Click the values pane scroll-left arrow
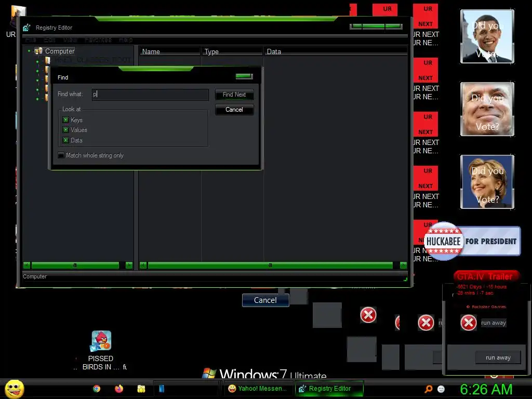 click(143, 265)
